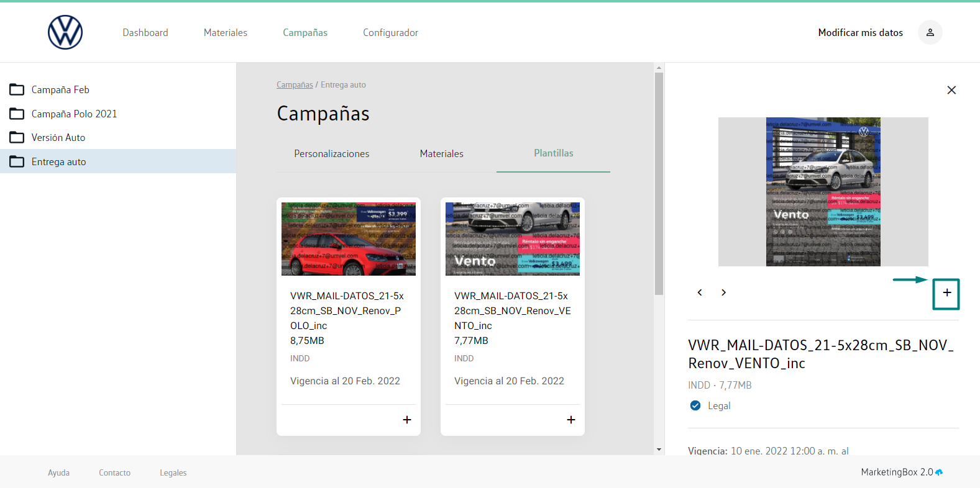Click the 8,75MB file size text

307,340
